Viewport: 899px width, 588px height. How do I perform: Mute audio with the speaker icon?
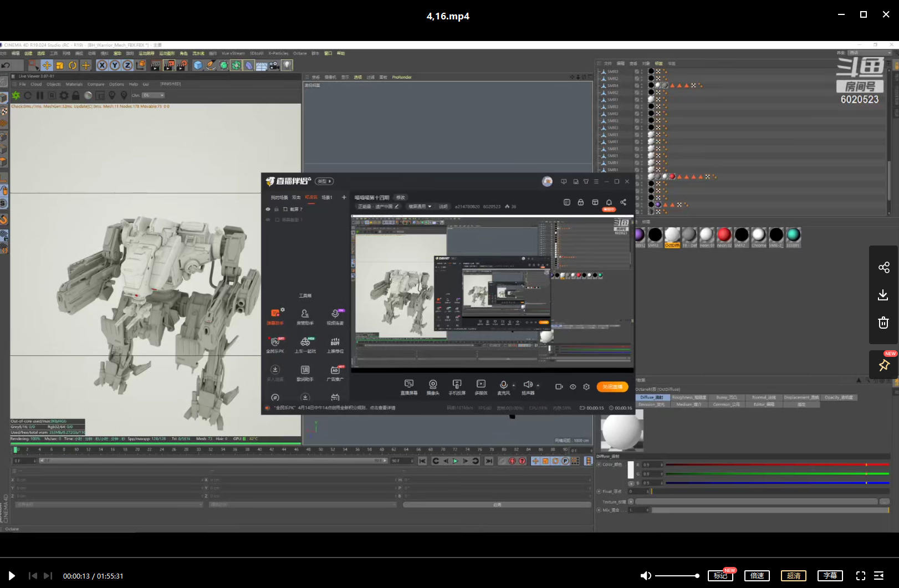646,576
